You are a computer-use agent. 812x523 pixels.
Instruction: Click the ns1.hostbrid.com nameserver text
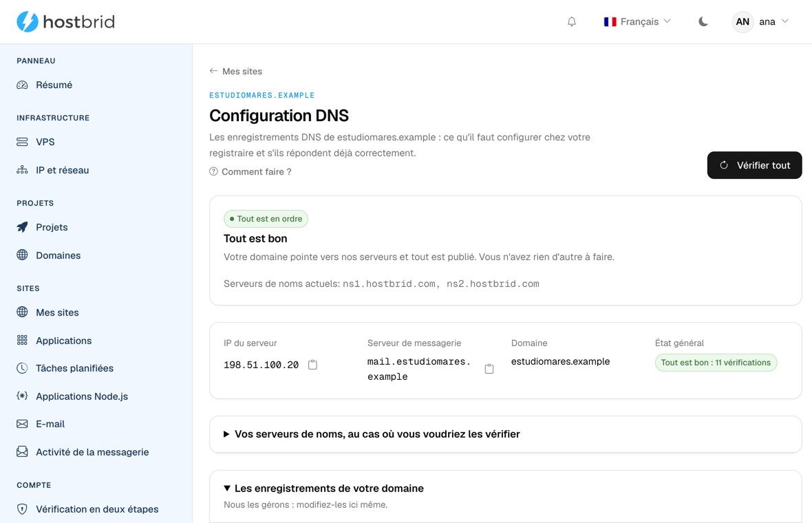pyautogui.click(x=389, y=284)
